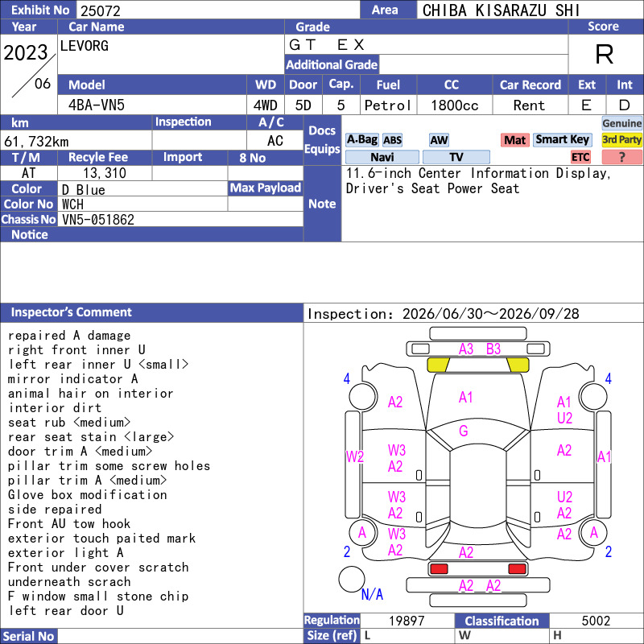The width and height of the screenshot is (644, 644).
Task: Click the car name LEVORG
Action: click(85, 46)
